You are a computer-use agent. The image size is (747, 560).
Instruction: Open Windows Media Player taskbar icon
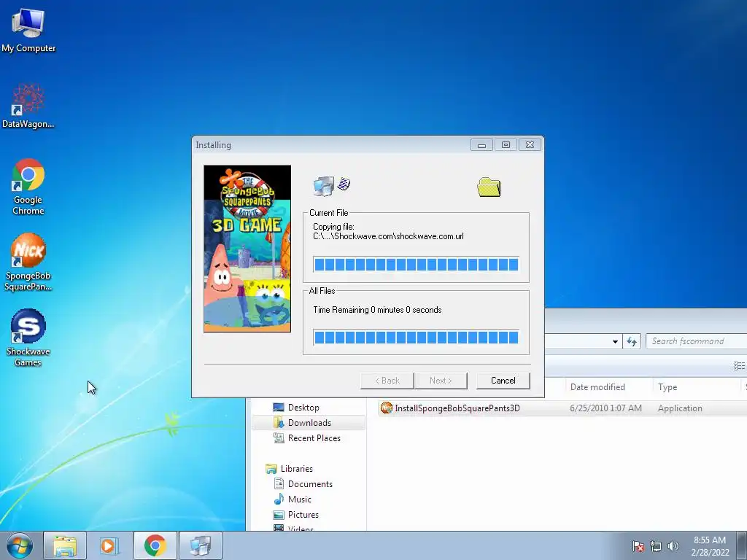109,545
